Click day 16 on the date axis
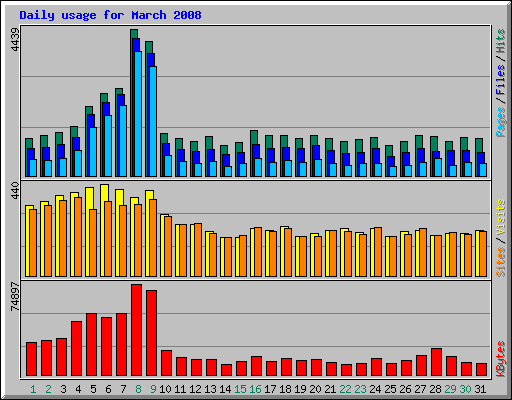512x400 pixels. 255,389
